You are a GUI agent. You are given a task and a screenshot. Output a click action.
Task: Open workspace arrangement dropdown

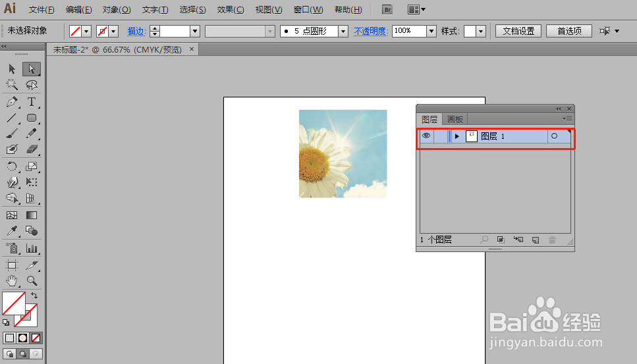click(x=416, y=9)
